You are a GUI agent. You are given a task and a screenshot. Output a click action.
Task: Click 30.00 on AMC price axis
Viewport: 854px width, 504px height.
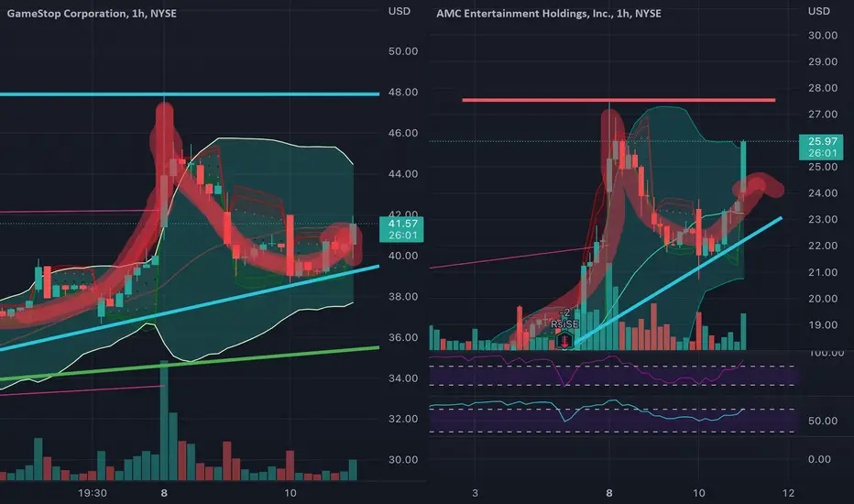(823, 36)
